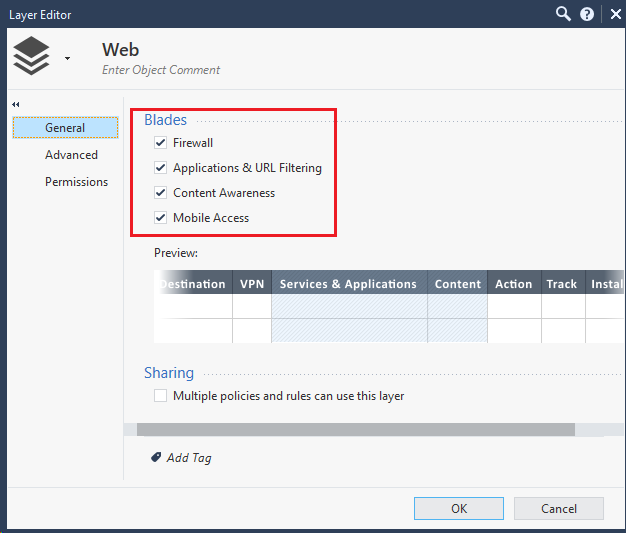Open the Permissions section
Viewport: 626px width, 533px height.
(76, 182)
